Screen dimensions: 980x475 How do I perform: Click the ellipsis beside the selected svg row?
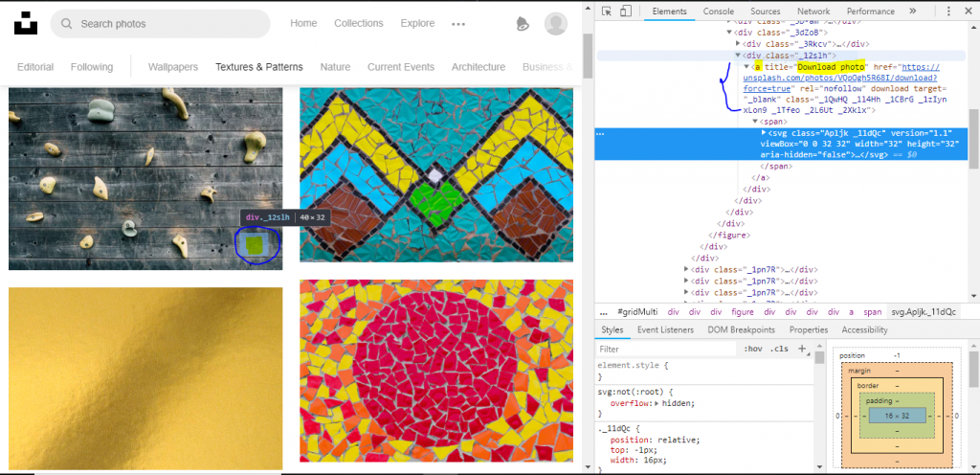(x=601, y=134)
